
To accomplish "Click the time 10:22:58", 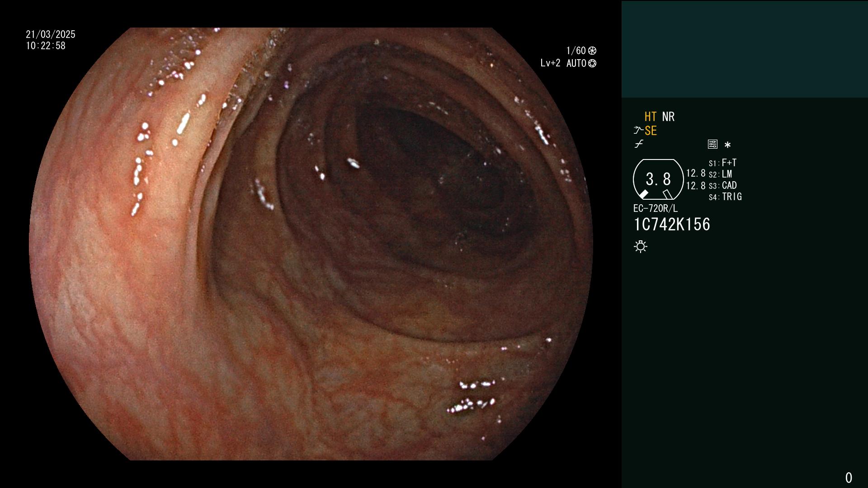I will tap(46, 46).
